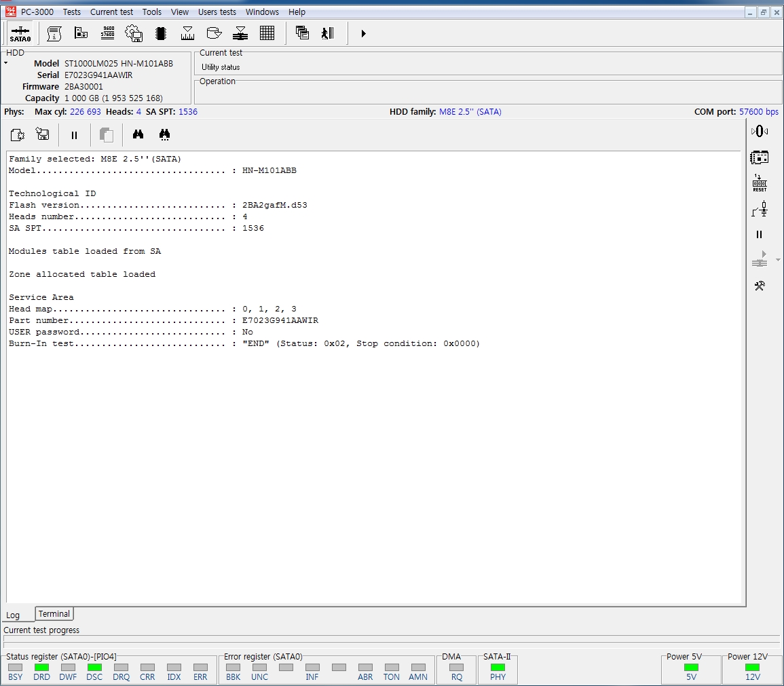The height and width of the screenshot is (686, 784).
Task: Click the 57600 bps COM port value
Action: (758, 112)
